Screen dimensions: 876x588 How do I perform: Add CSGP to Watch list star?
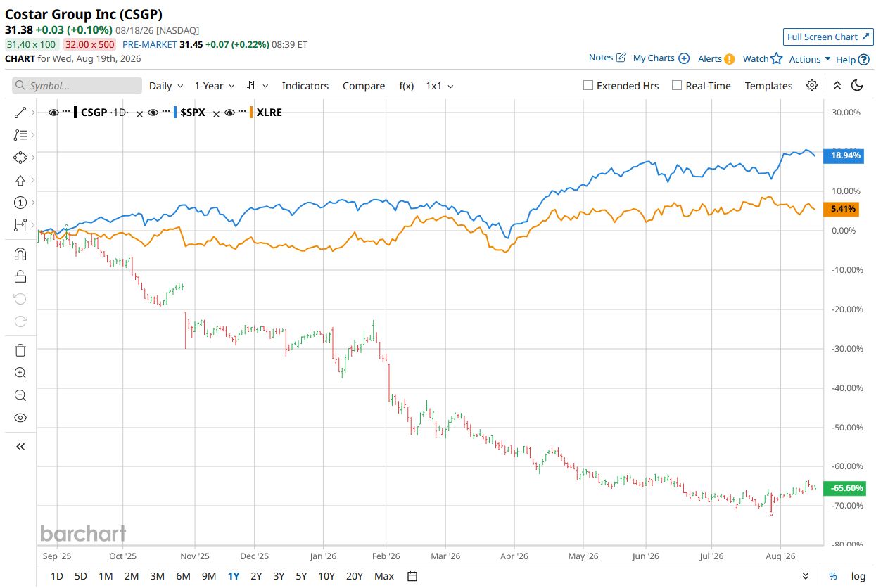776,58
